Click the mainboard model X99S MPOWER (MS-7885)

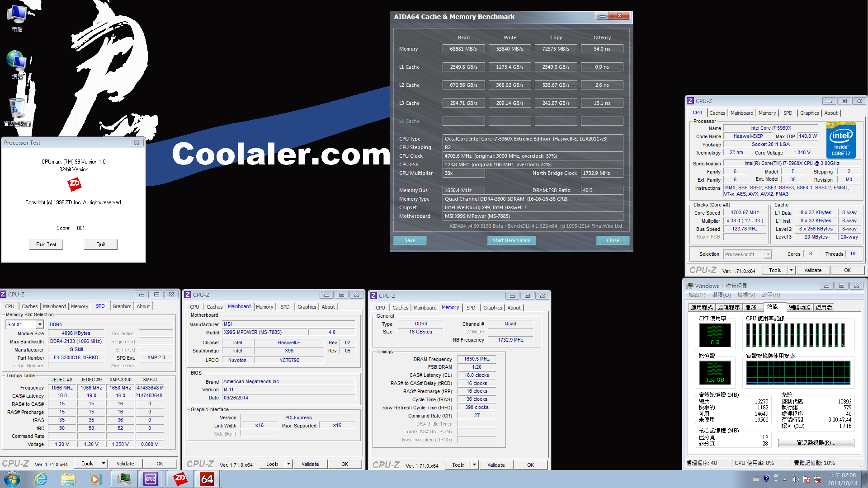pos(265,332)
